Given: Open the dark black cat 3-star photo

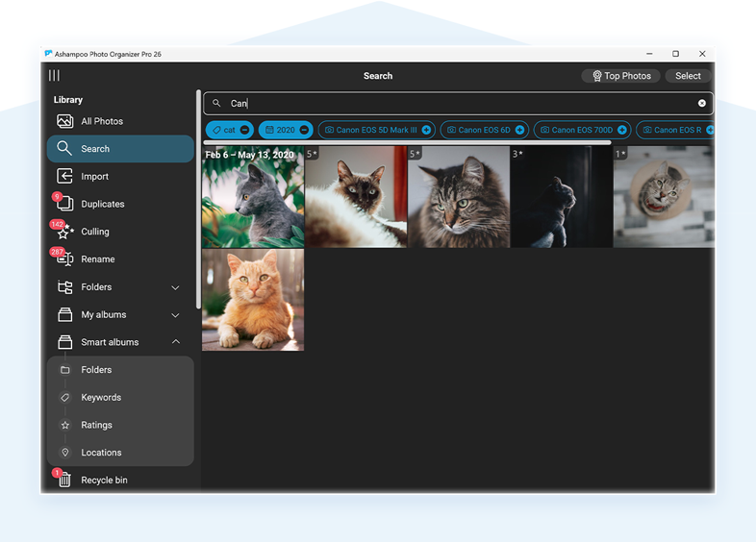Looking at the screenshot, I should click(x=562, y=197).
